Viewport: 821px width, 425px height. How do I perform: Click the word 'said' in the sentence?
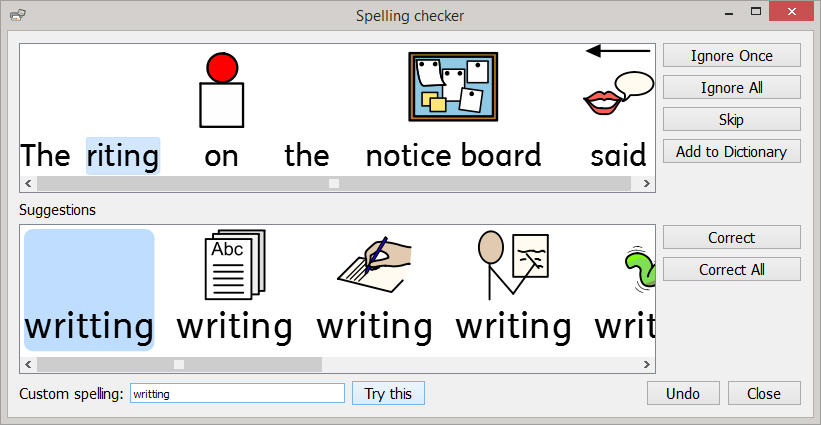point(618,155)
